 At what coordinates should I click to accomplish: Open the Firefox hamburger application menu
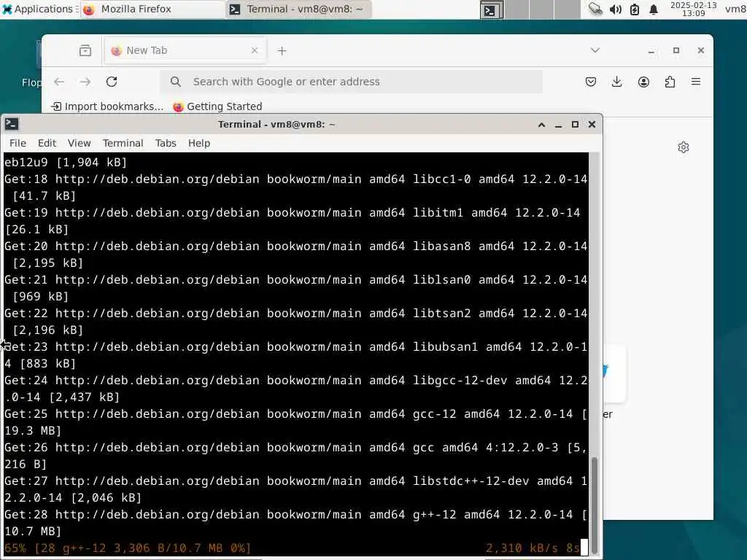pos(696,82)
